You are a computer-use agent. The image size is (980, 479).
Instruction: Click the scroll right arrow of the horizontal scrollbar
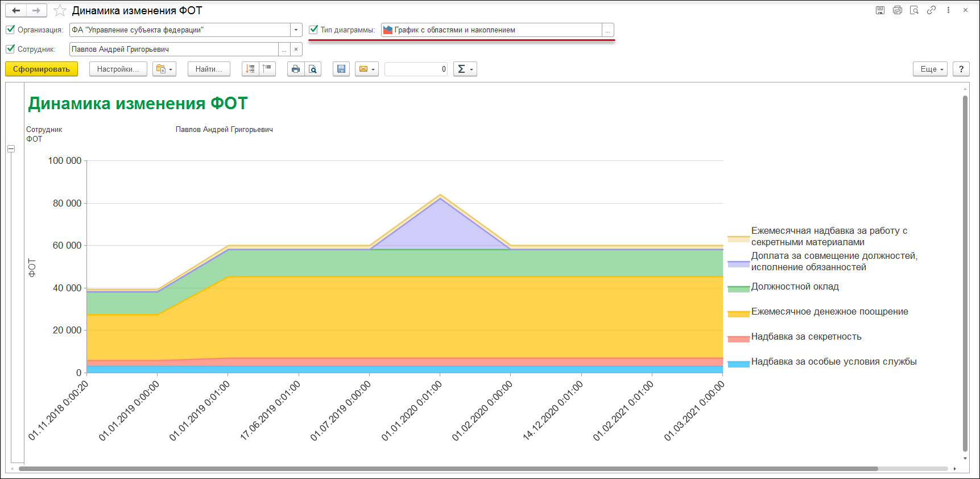tap(954, 469)
